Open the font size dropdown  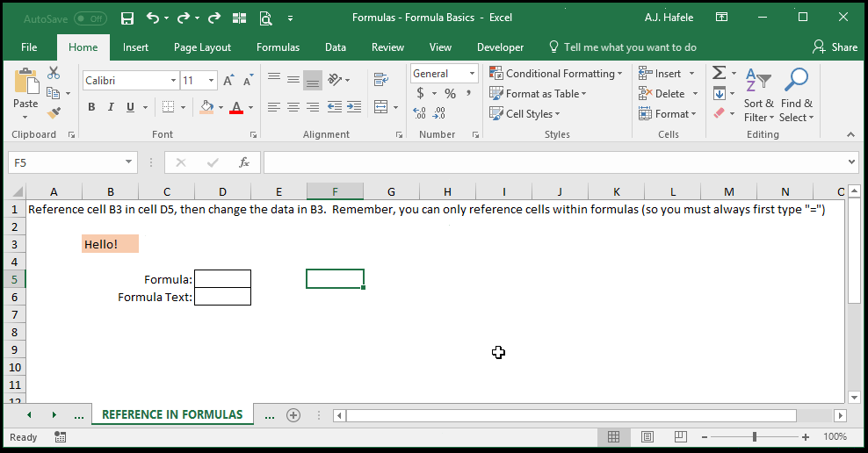click(x=212, y=81)
